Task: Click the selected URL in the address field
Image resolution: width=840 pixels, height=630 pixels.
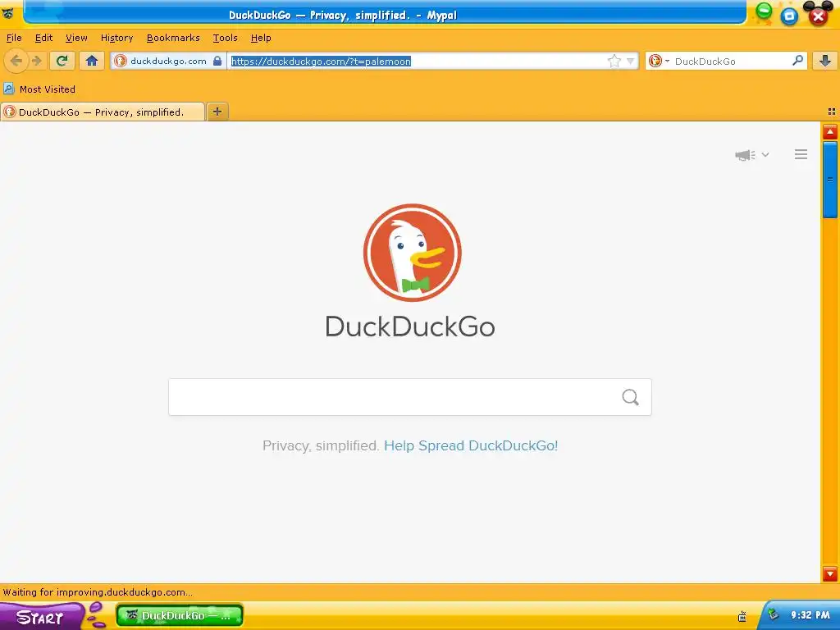Action: pyautogui.click(x=321, y=61)
